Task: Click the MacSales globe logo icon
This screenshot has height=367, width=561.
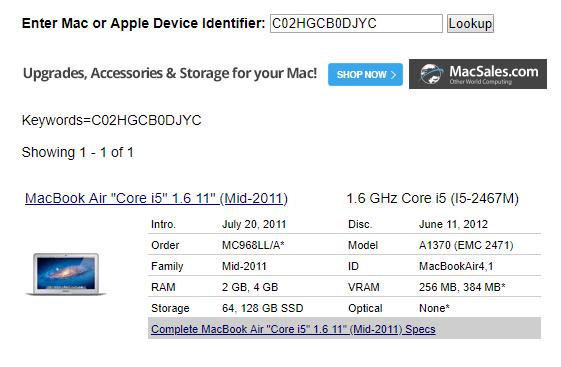Action: (x=431, y=74)
